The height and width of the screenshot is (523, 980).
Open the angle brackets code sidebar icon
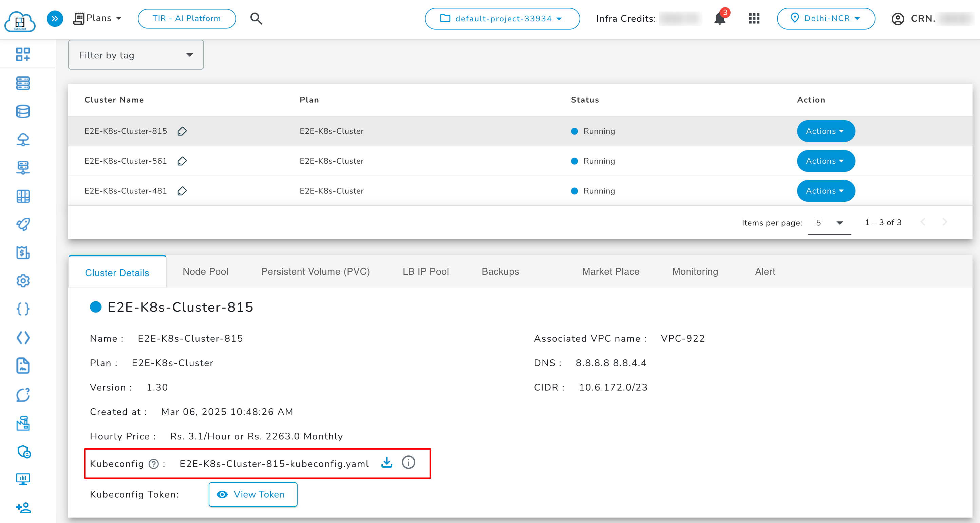23,337
